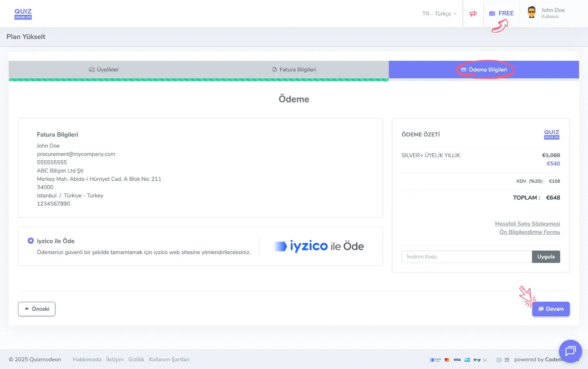Focus the İndirim Kodu input field
This screenshot has width=588, height=369.
pos(466,257)
